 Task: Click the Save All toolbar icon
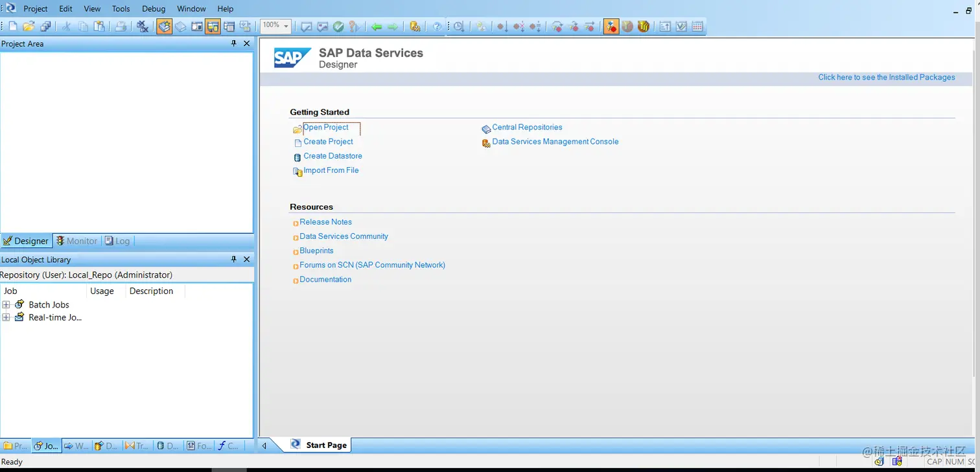click(x=45, y=27)
